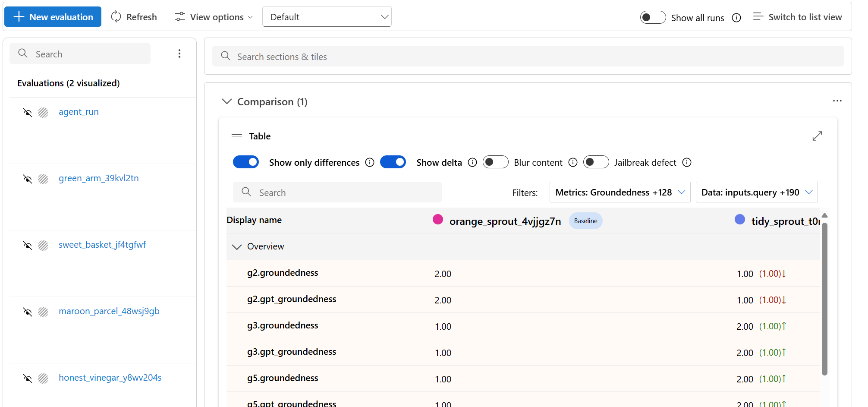Click the info icon next to Blur content
Screen dimensions: 868x407
pos(573,162)
